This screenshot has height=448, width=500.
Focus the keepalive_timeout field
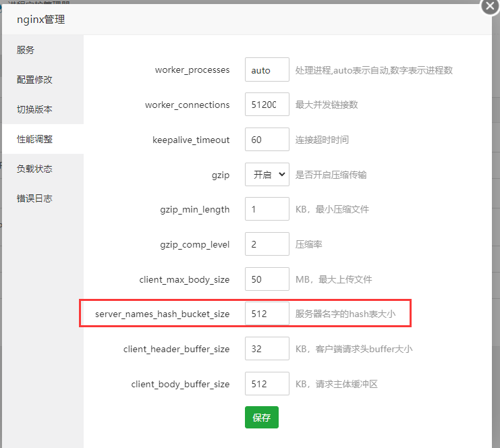point(267,140)
